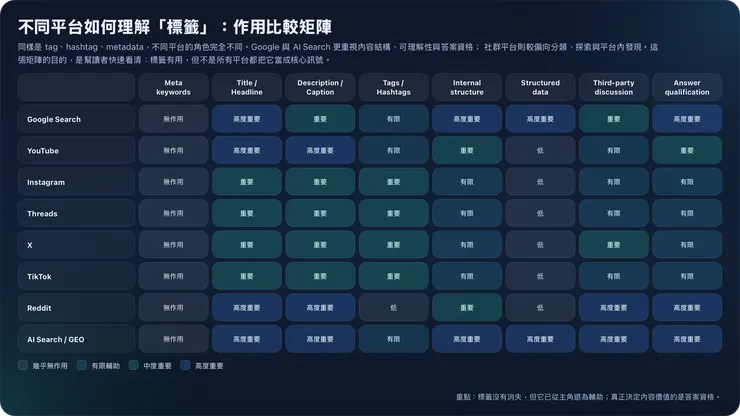Click the Reddit row label
This screenshot has width=740, height=416.
pyautogui.click(x=76, y=308)
